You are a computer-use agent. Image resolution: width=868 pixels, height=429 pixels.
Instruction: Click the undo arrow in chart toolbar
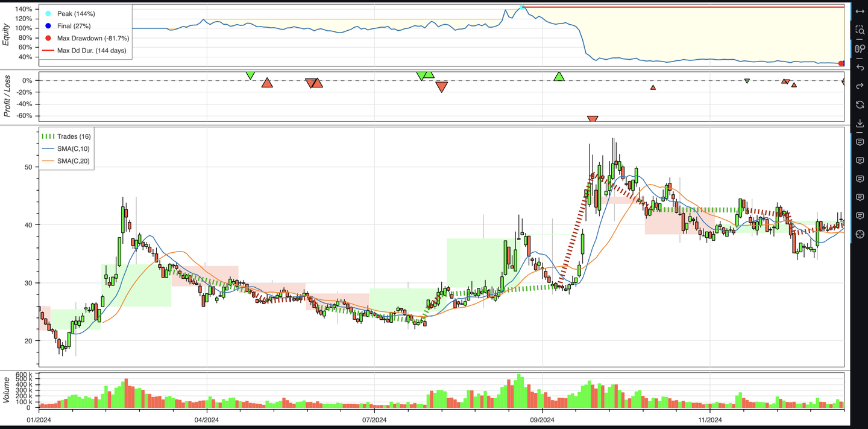pos(860,67)
